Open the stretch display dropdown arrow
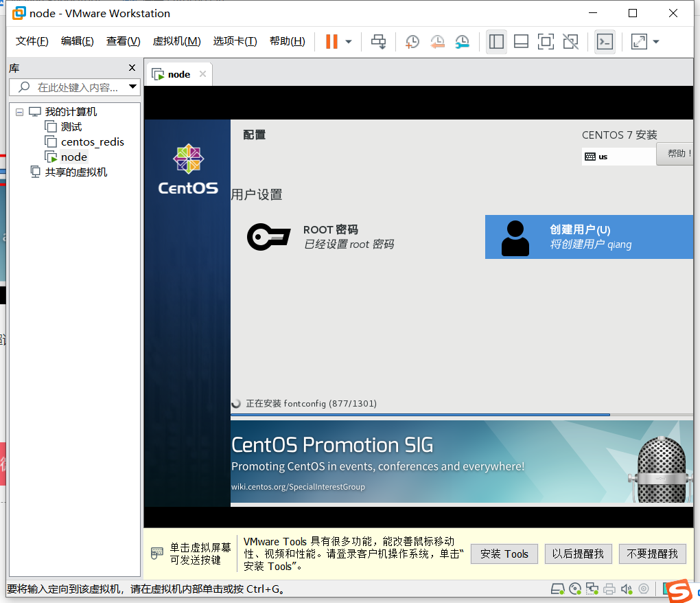Viewport: 700px width, 603px height. [x=656, y=42]
